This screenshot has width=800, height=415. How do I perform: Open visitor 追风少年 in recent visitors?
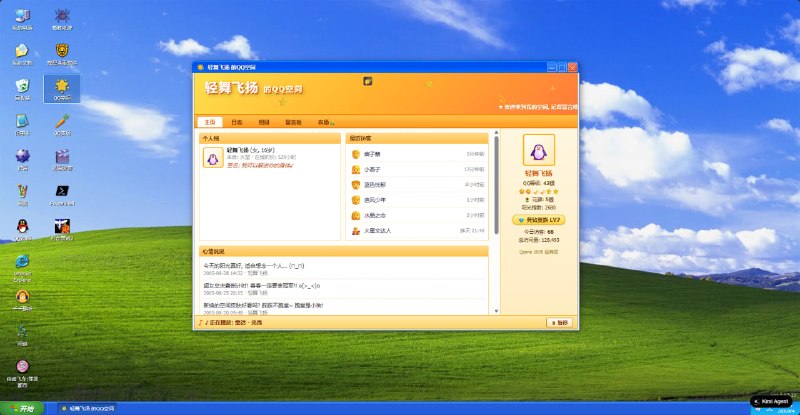(375, 200)
